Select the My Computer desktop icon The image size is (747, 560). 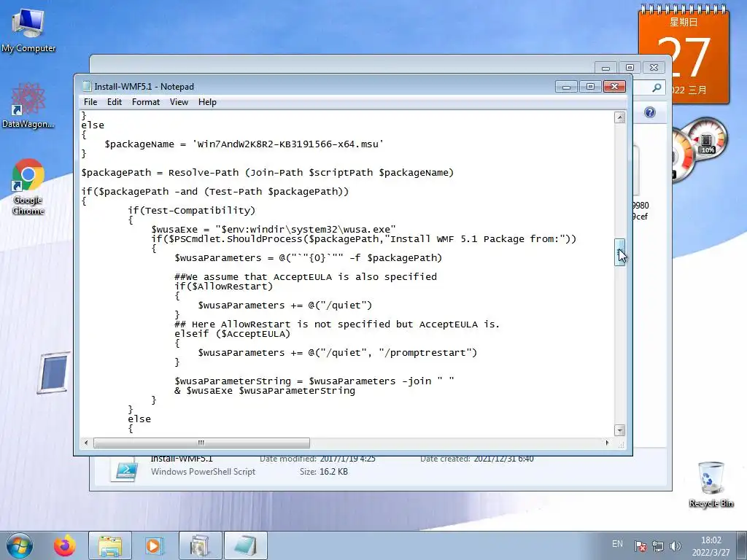pyautogui.click(x=28, y=29)
